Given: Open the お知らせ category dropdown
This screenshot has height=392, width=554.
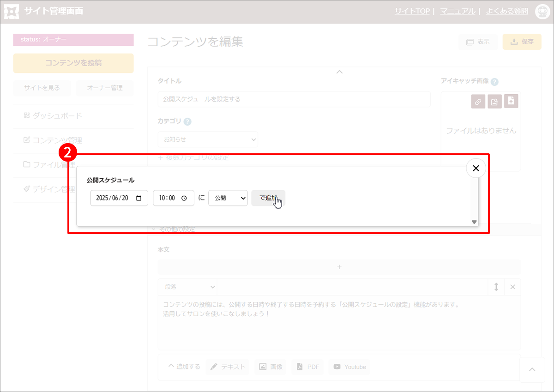Looking at the screenshot, I should click(208, 139).
